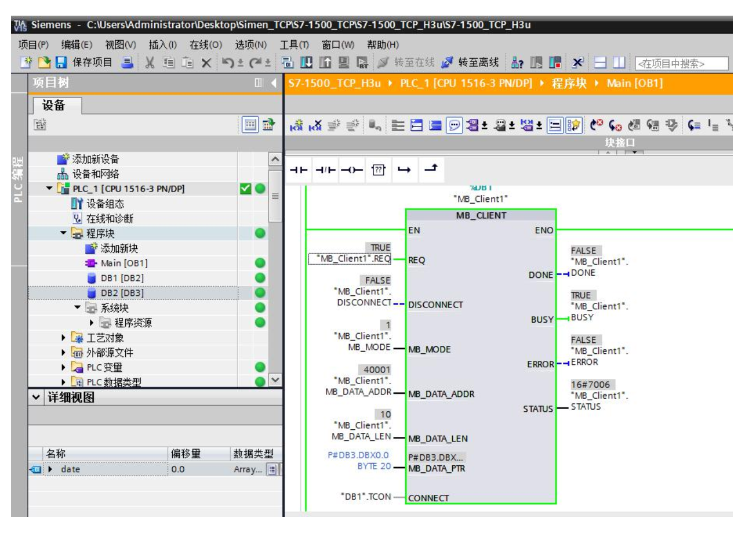Image resolution: width=756 pixels, height=539 pixels.
Task: Click the cross-reference X icon in toolbar
Action: [x=577, y=62]
